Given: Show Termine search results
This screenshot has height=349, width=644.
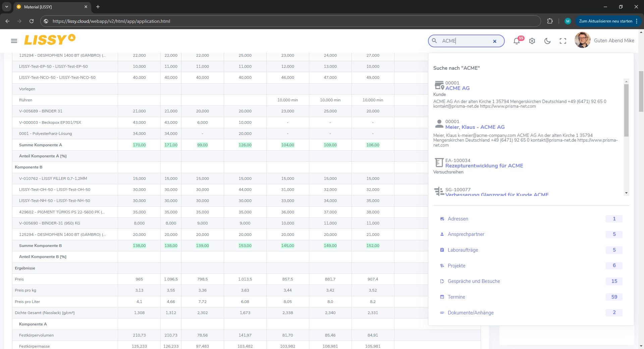Looking at the screenshot, I should tap(456, 297).
